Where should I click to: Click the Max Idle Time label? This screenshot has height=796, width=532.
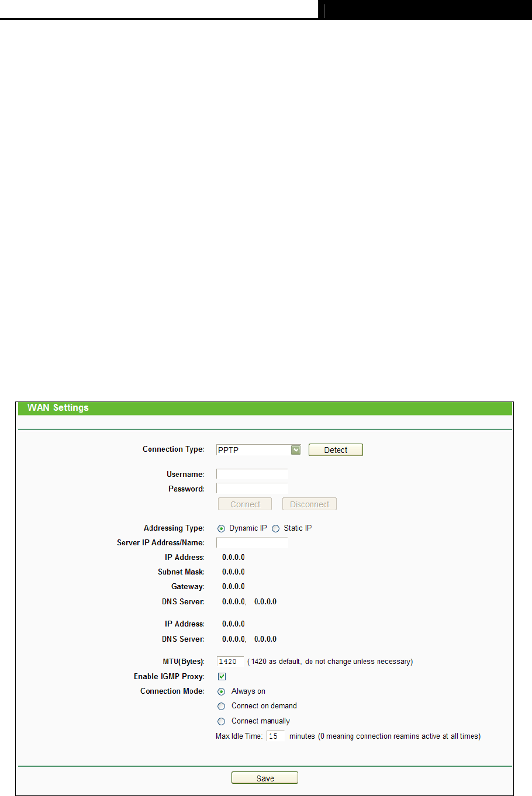click(239, 736)
